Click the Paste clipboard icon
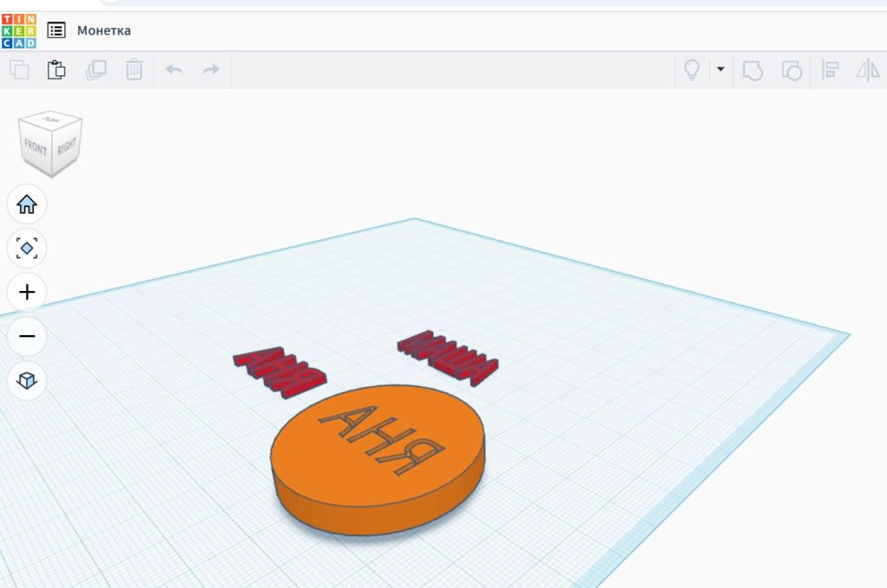 click(x=56, y=69)
